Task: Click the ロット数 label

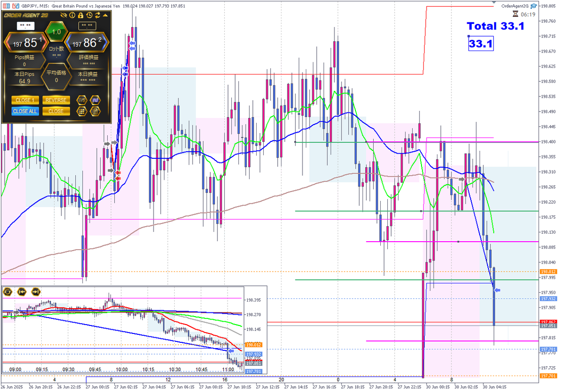Action: [56, 49]
